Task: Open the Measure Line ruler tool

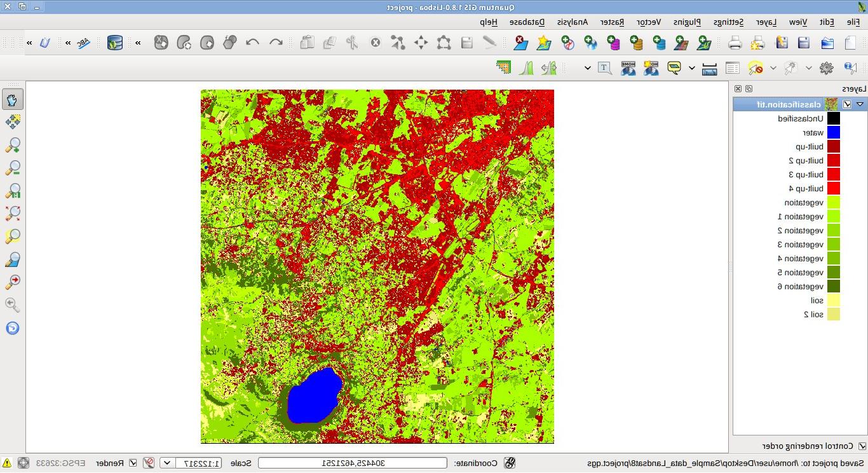Action: tap(709, 68)
